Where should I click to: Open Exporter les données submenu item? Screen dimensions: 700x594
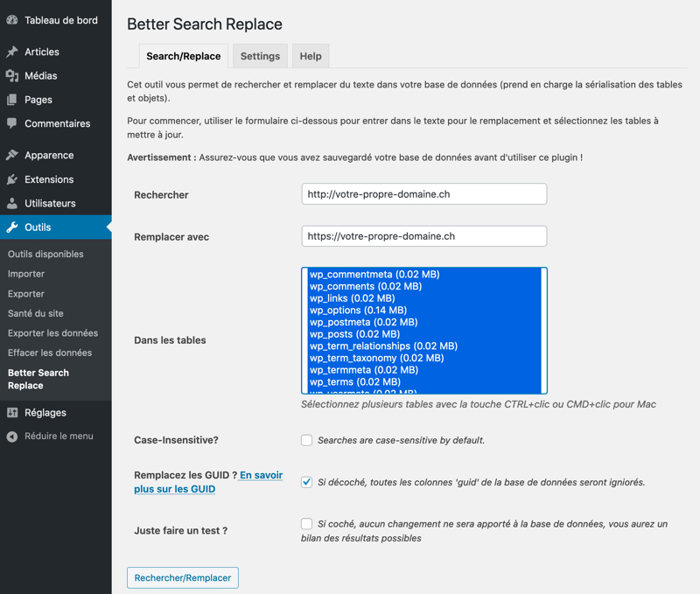(x=52, y=333)
